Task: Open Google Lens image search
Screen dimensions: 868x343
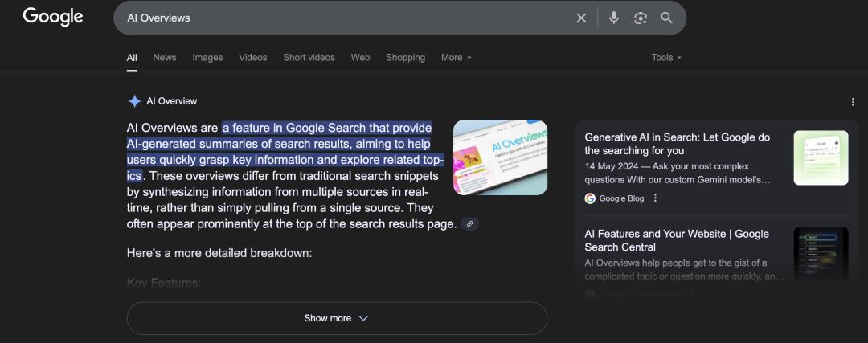Action: 641,18
